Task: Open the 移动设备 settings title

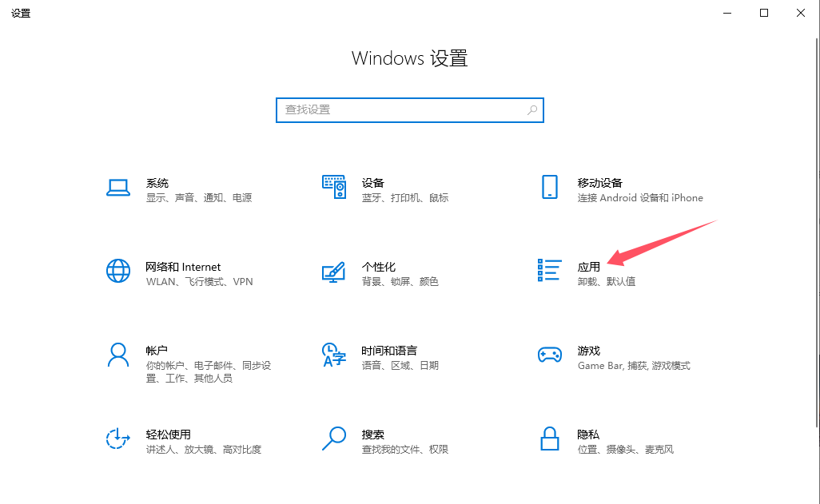Action: click(600, 183)
